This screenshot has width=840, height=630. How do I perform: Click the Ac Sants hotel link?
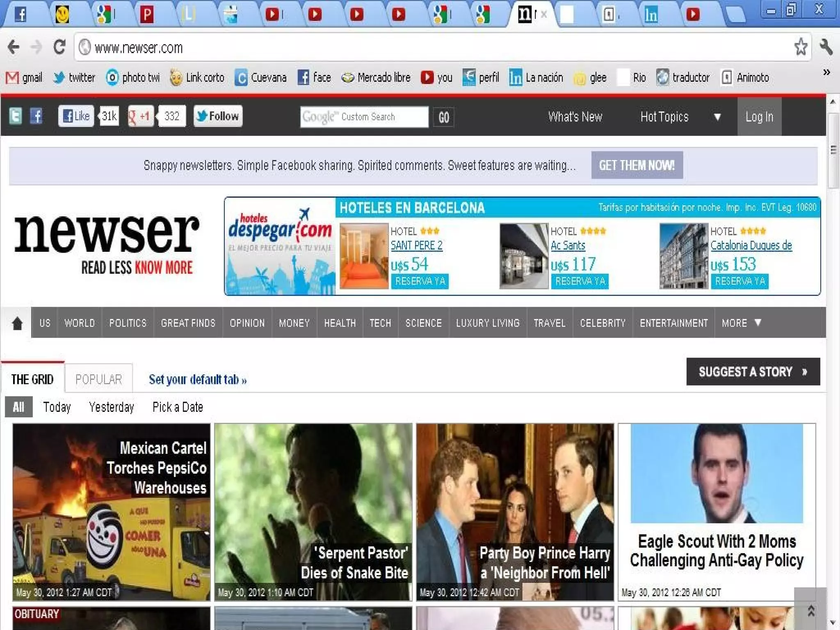(x=568, y=245)
